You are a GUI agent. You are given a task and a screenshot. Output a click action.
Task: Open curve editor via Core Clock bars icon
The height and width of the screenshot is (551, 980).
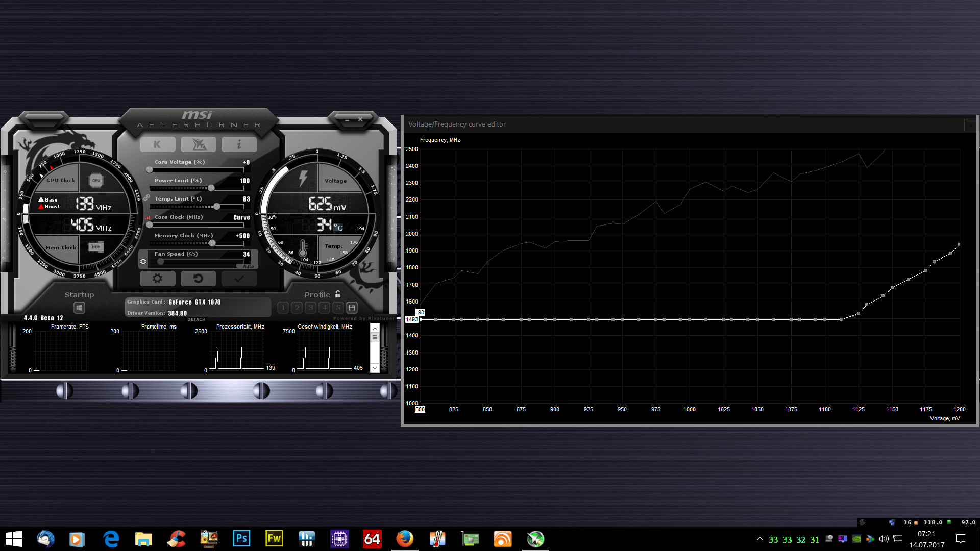(148, 217)
